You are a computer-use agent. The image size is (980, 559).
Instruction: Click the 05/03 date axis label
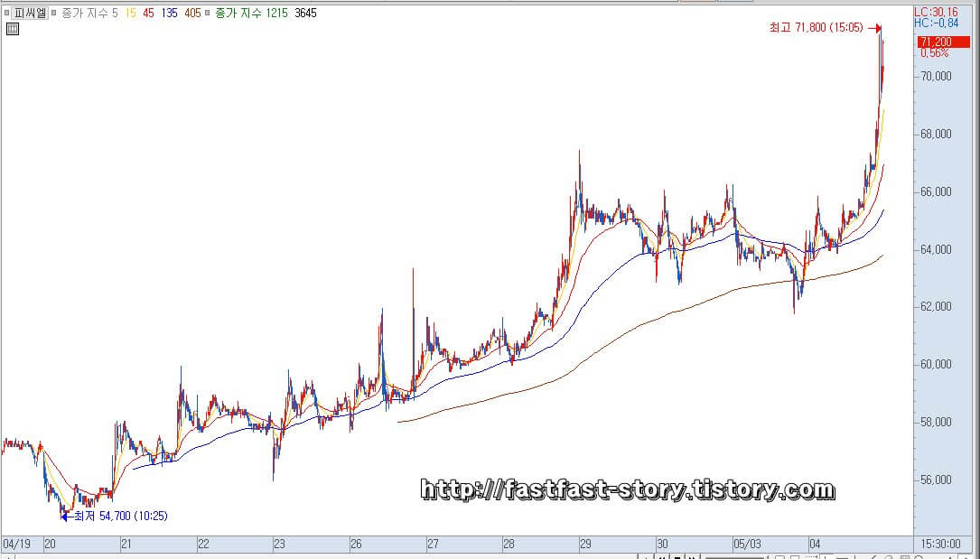tap(748, 544)
